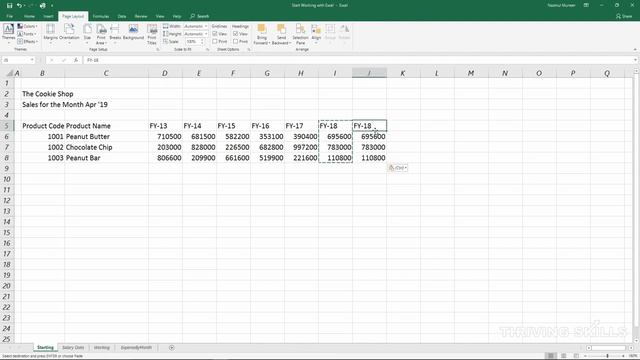Click the Background image button
Image resolution: width=640 pixels, height=360 pixels.
click(133, 32)
